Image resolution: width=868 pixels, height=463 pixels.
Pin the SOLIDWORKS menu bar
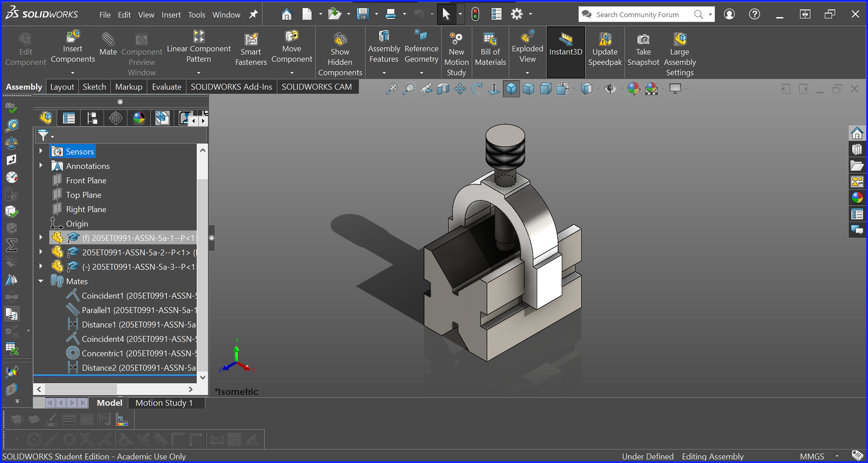click(x=254, y=14)
